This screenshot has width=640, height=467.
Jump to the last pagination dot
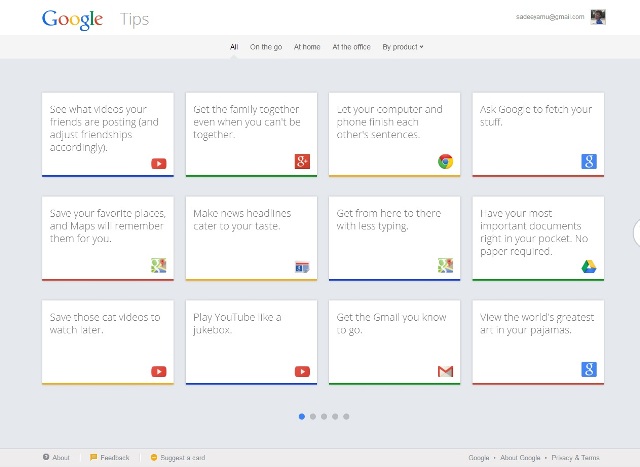(347, 416)
